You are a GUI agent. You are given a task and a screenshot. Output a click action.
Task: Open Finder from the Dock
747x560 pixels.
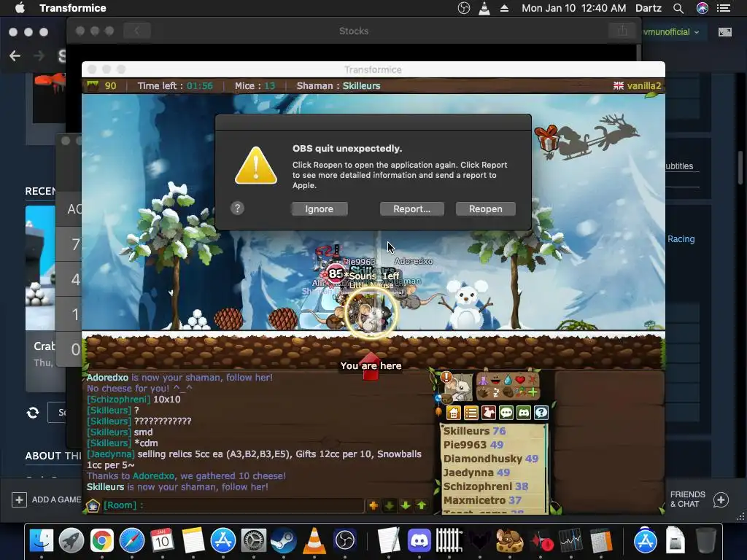tap(42, 540)
